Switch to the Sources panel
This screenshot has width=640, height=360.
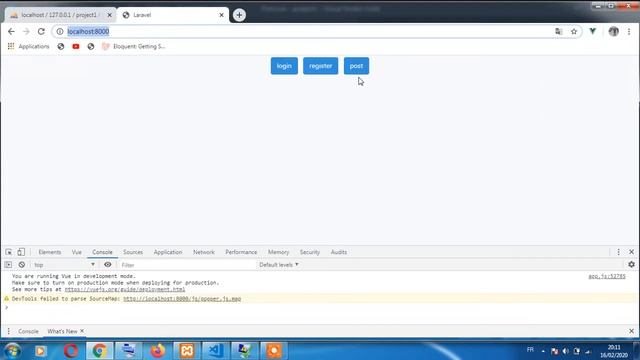133,252
